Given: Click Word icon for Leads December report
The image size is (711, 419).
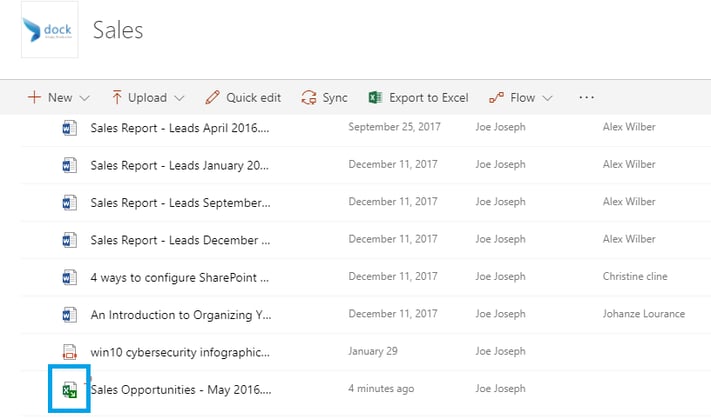Looking at the screenshot, I should [69, 240].
